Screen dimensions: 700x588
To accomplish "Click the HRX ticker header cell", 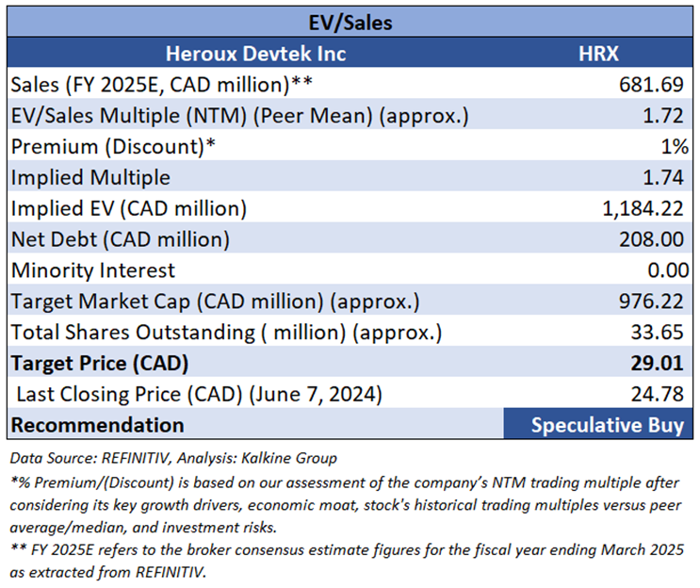I will point(598,53).
